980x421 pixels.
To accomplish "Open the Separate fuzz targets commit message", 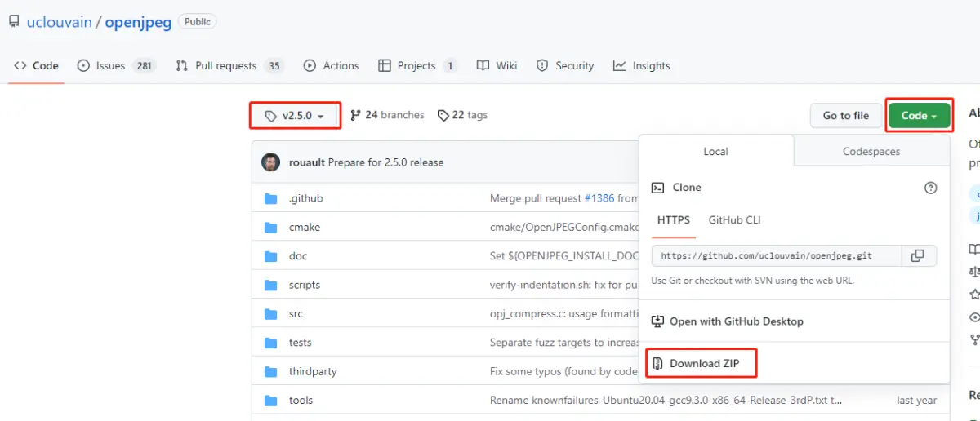I will pyautogui.click(x=564, y=343).
